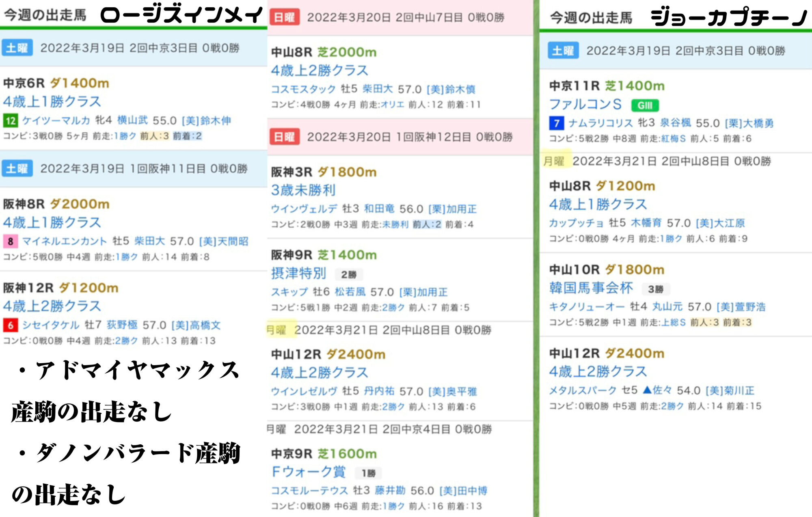
Task: Open horse page for キタノリューオー
Action: [587, 306]
